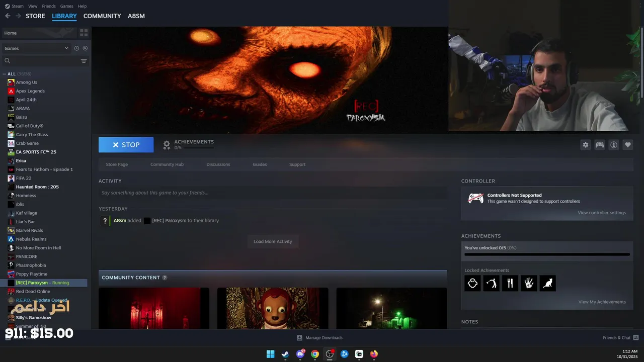Select the first locked achievement icon
This screenshot has height=362, width=644.
472,283
